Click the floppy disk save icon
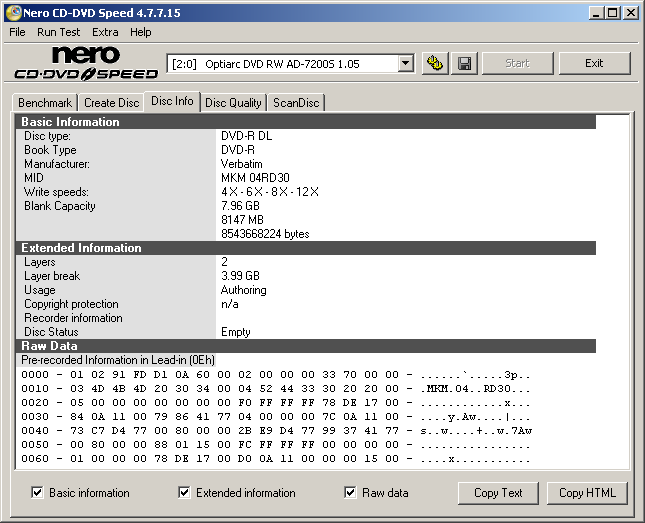Viewport: 645px width, 523px height. pyautogui.click(x=464, y=64)
